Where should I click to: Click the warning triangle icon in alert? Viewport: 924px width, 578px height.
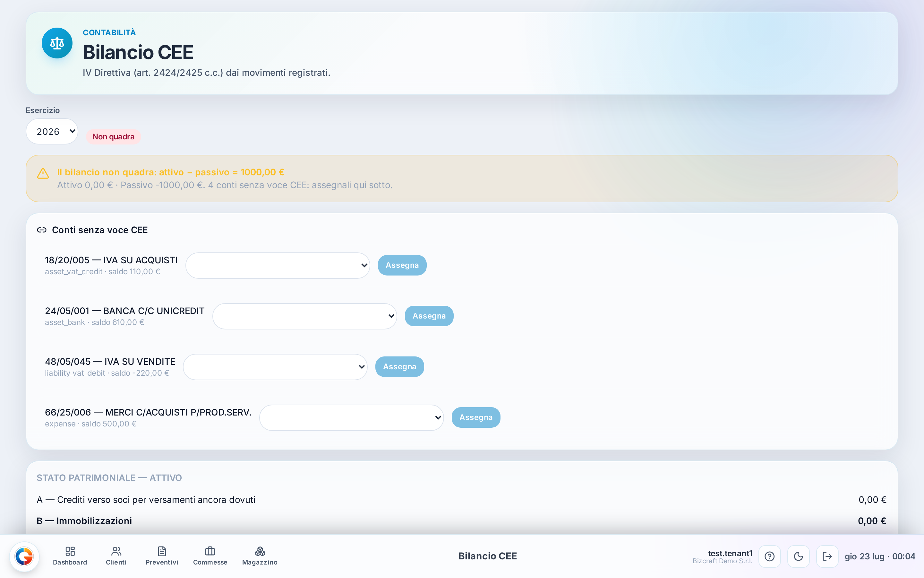[x=43, y=173]
